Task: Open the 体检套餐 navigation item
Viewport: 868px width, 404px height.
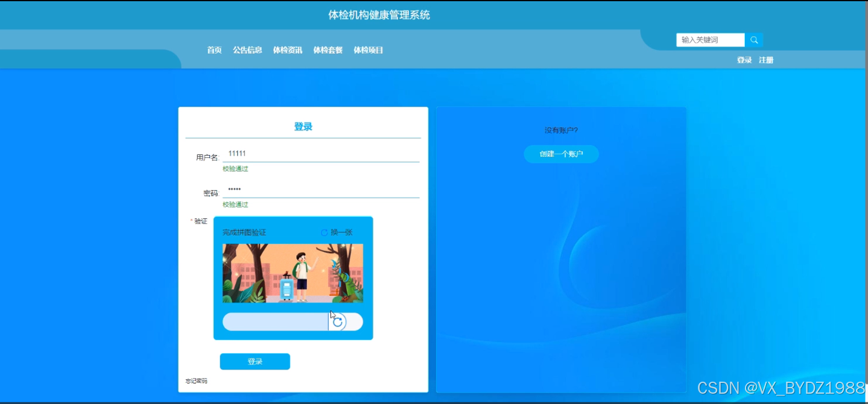Action: tap(328, 50)
